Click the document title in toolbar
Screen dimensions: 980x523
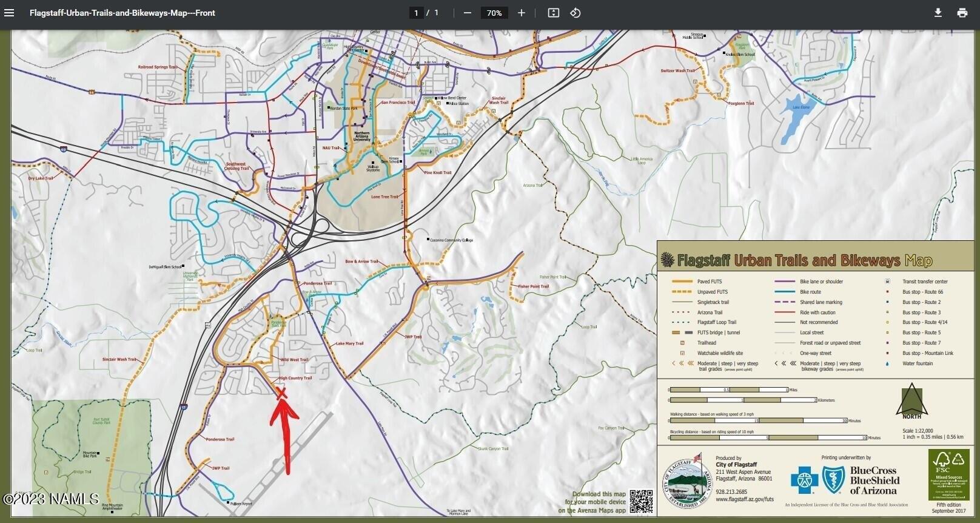coord(122,13)
